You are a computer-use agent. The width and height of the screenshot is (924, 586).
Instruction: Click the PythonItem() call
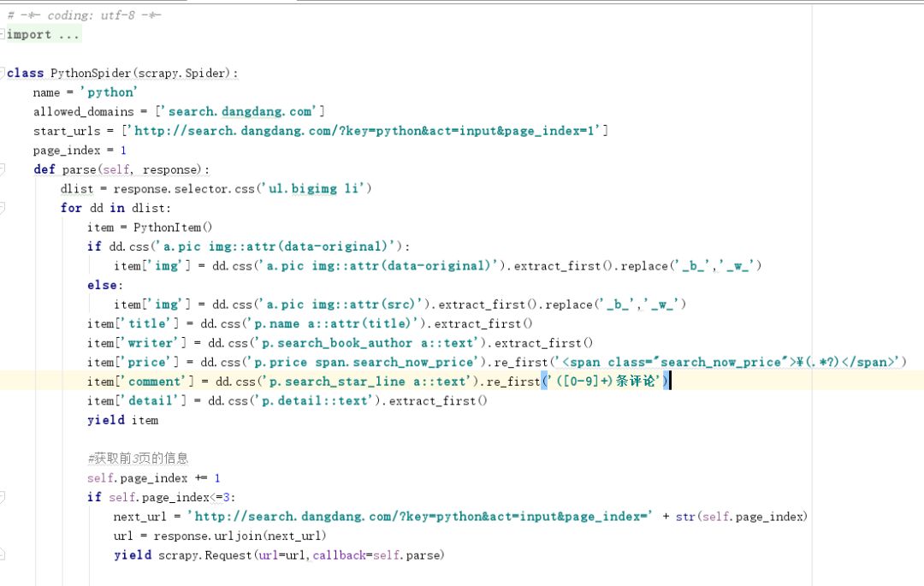coord(173,228)
